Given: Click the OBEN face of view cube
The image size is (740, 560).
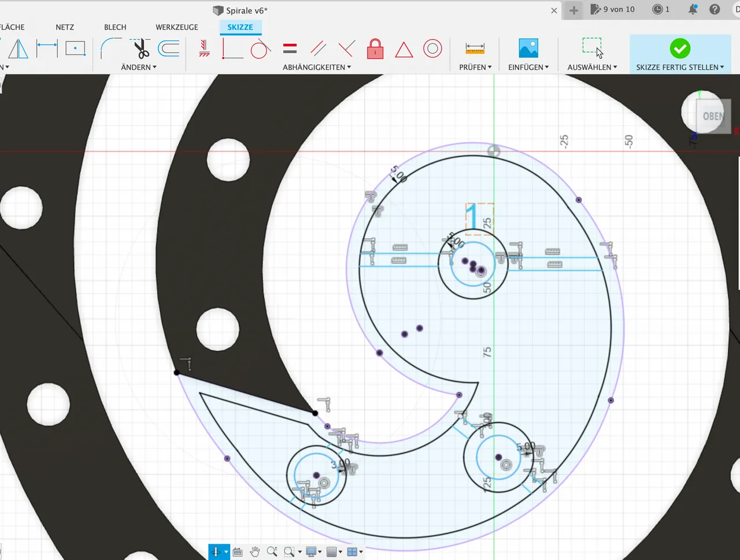Looking at the screenshot, I should (713, 116).
